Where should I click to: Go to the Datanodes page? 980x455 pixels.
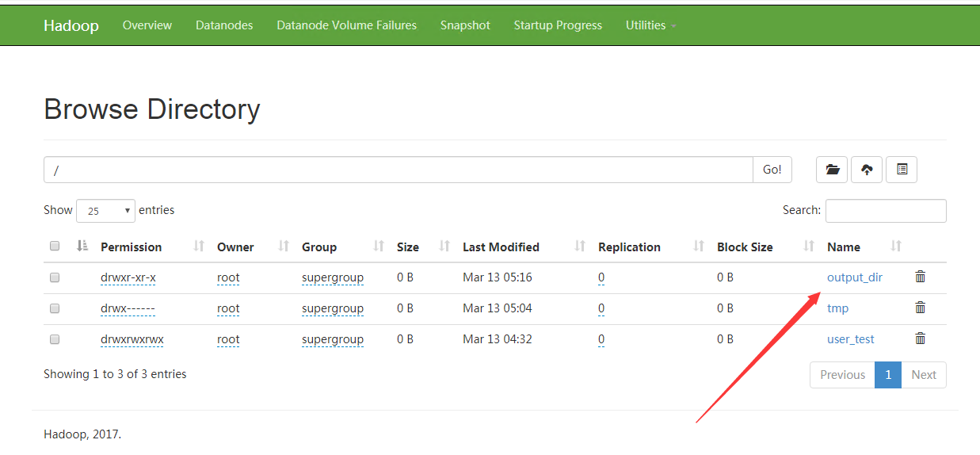point(224,25)
